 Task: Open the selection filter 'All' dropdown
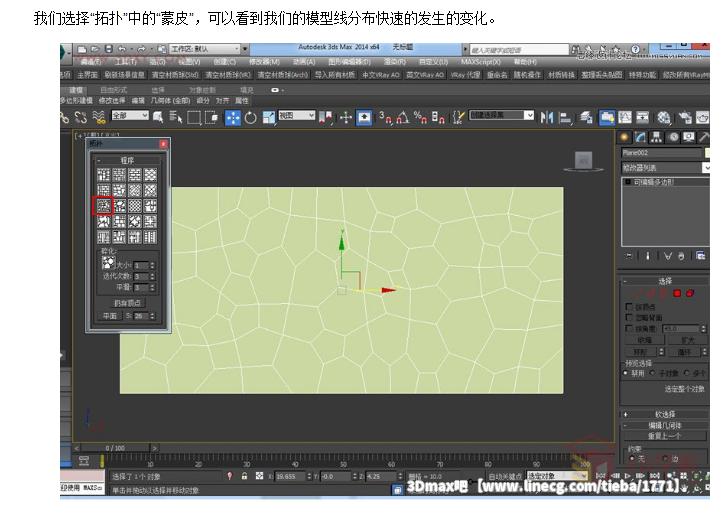tap(130, 116)
